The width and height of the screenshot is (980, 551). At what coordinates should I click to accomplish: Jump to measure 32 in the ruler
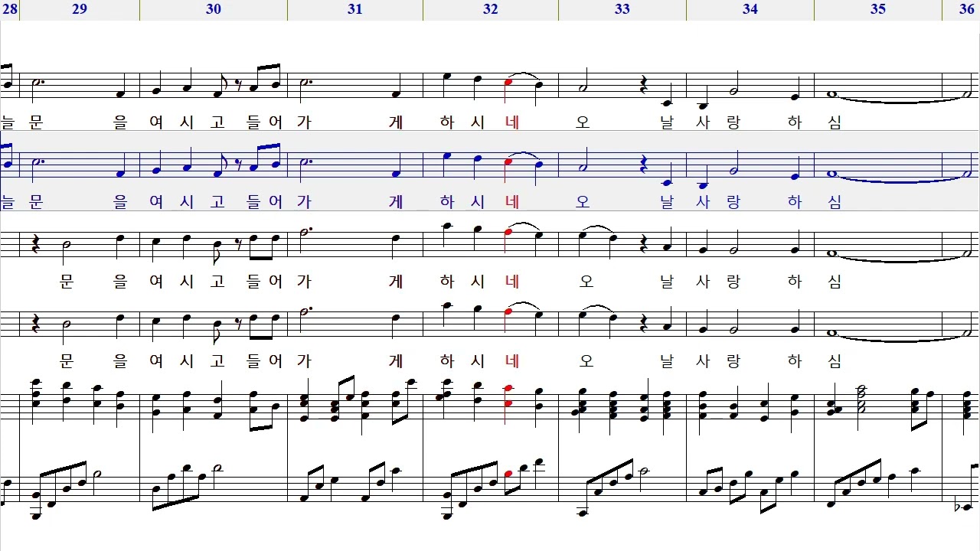[491, 9]
